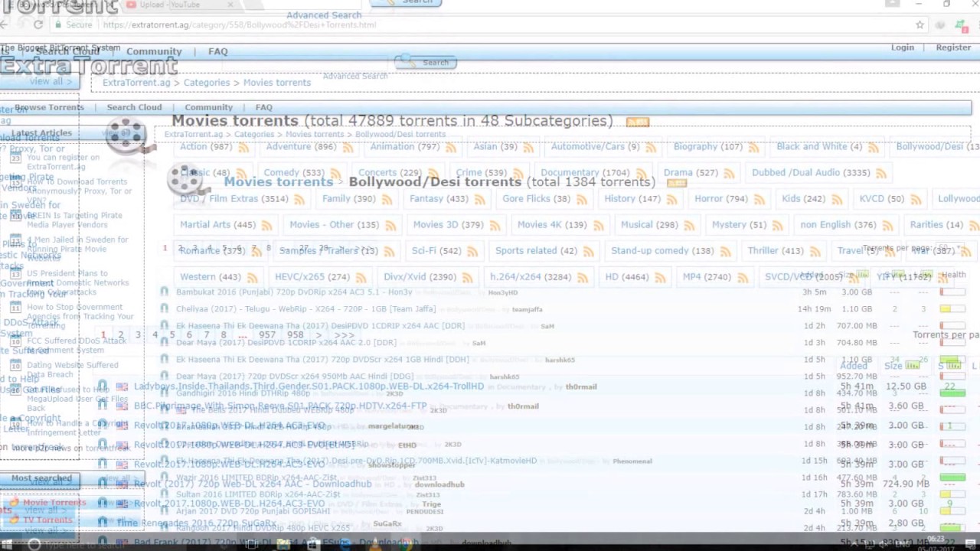Open Revolt (2017) 720p Web-DL Downloadhub torrent
The image size is (980, 551).
point(253,484)
